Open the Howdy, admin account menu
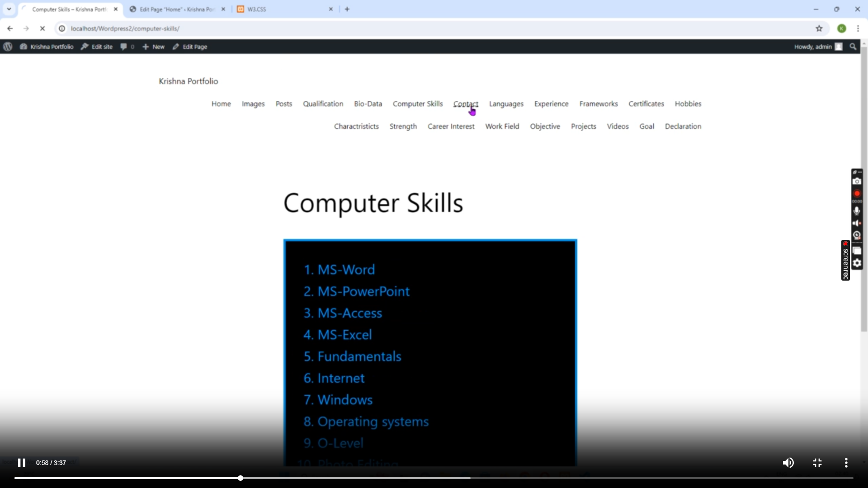Image resolution: width=868 pixels, height=488 pixels. click(818, 47)
